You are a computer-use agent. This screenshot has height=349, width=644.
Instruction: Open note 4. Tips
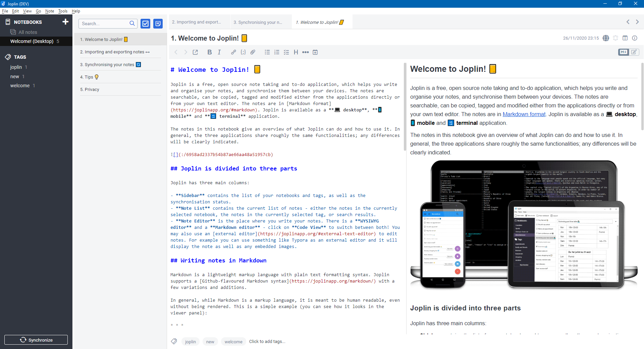pos(120,77)
